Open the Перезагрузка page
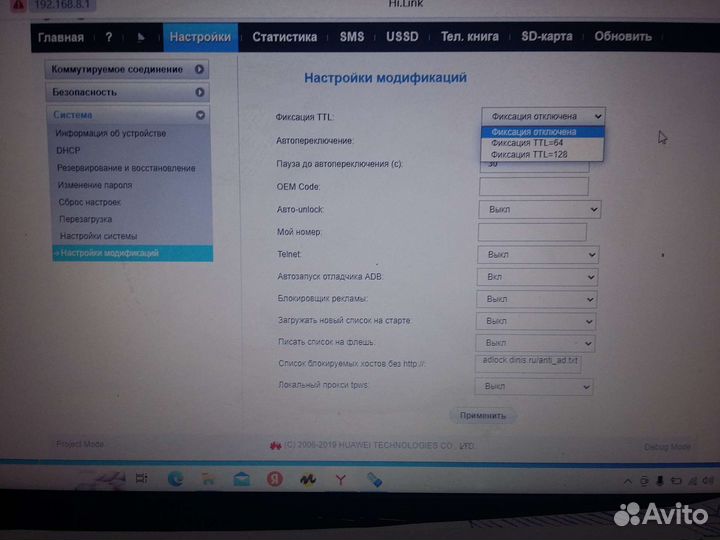The height and width of the screenshot is (540, 720). [85, 219]
